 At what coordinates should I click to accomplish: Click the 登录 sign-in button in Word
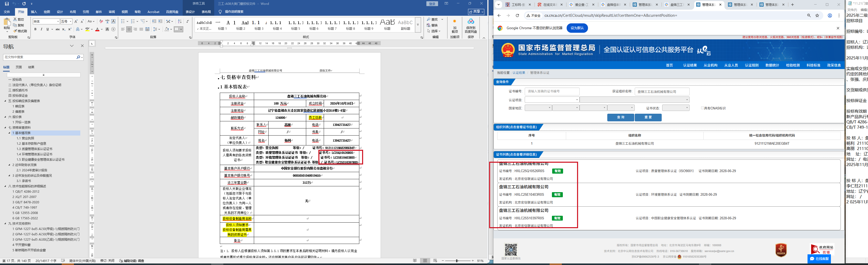[432, 4]
